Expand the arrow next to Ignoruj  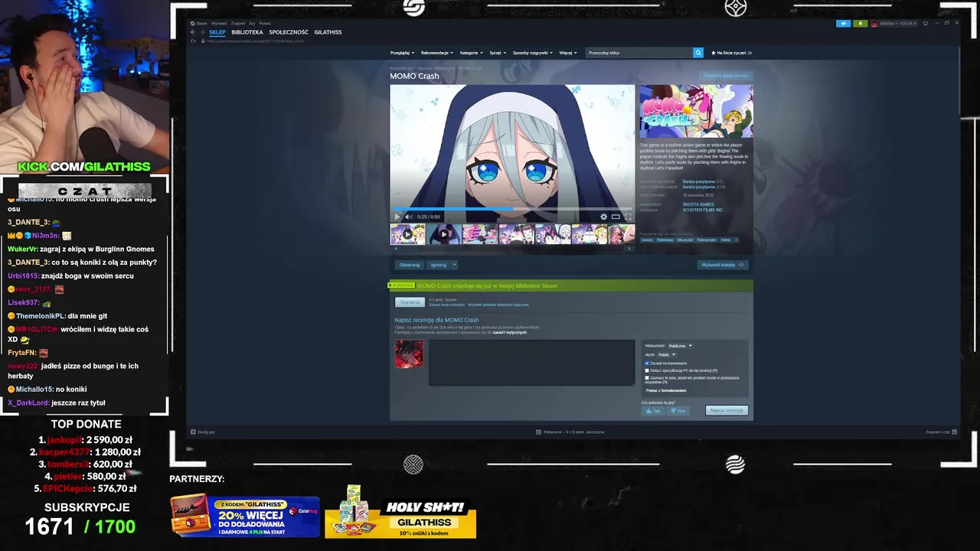[x=454, y=265]
